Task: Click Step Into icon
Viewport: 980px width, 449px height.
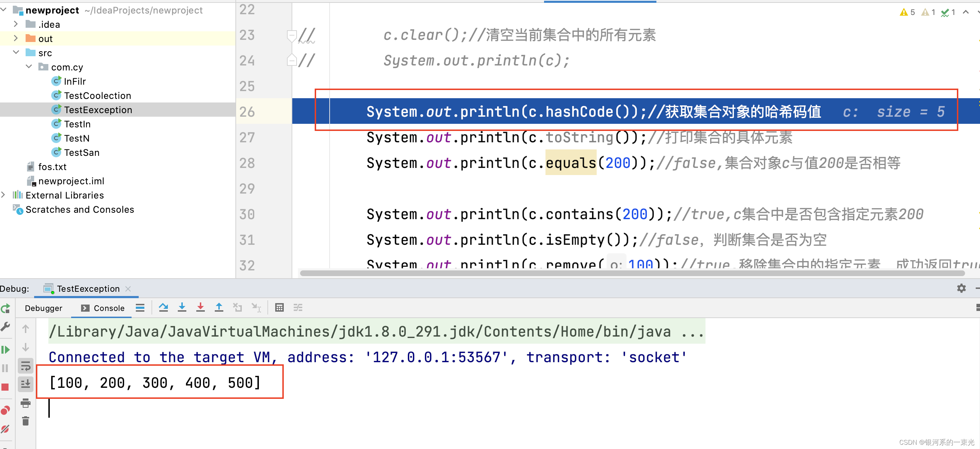Action: (x=182, y=307)
